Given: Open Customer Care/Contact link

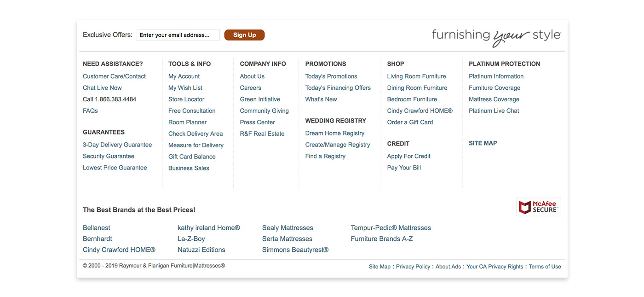Looking at the screenshot, I should pos(114,76).
